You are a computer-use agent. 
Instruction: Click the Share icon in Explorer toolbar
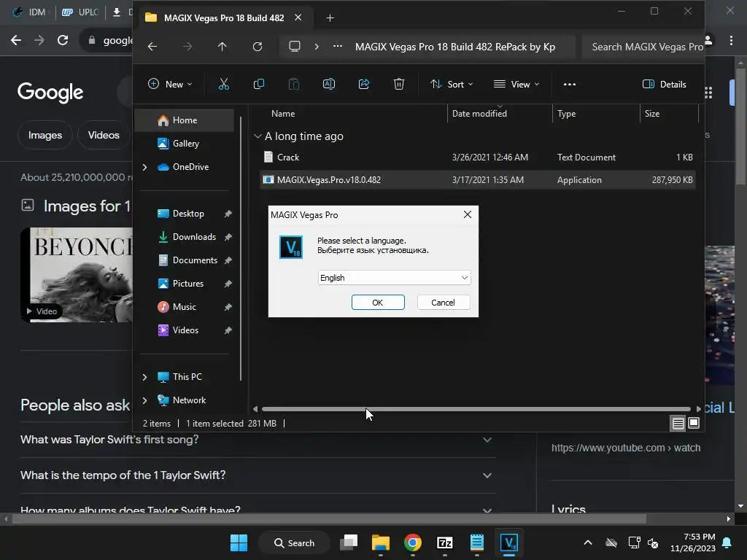point(364,85)
